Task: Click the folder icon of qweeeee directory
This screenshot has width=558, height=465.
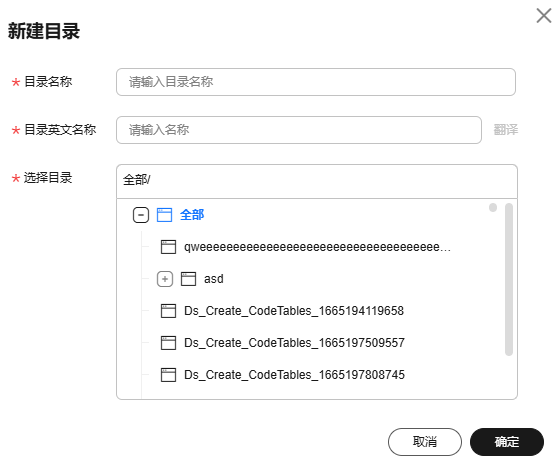Action: click(168, 247)
